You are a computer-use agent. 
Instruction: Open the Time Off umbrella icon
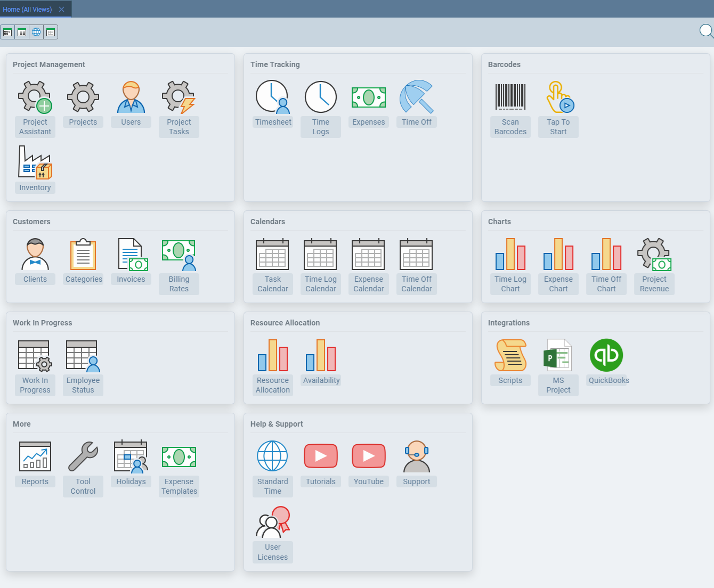click(x=417, y=97)
